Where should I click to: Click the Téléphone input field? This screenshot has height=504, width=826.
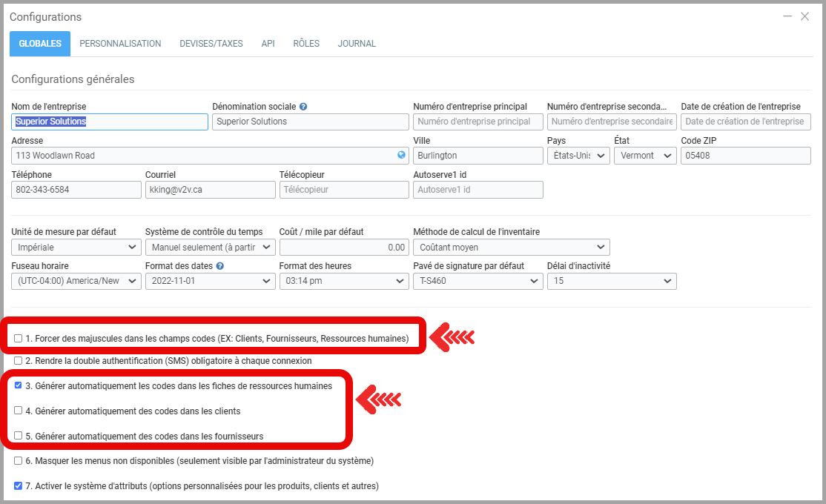[x=76, y=190]
